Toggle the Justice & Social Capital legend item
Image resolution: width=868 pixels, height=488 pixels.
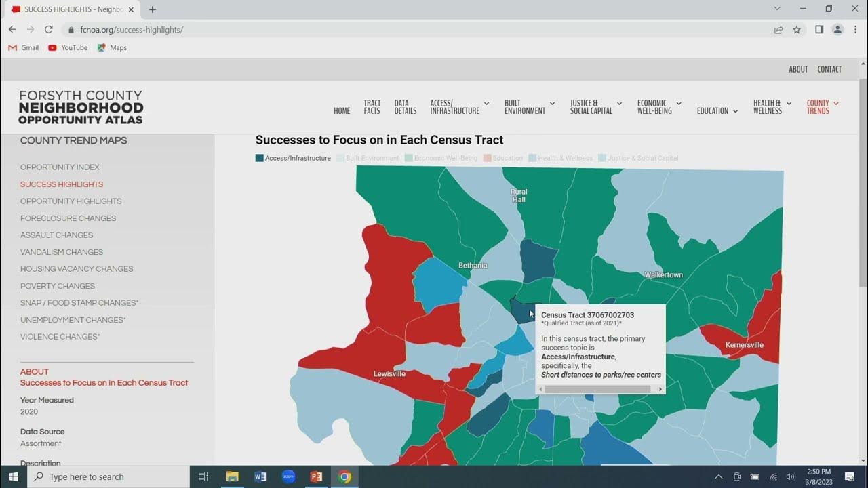[x=638, y=158]
